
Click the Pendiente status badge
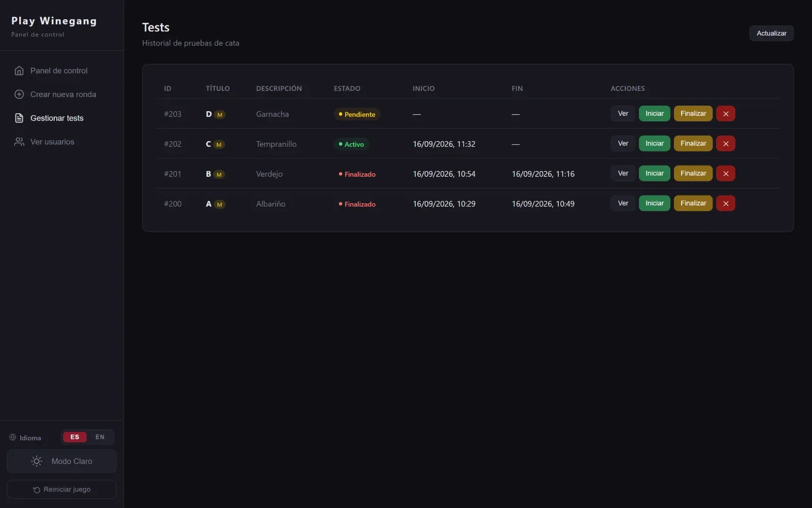[357, 114]
